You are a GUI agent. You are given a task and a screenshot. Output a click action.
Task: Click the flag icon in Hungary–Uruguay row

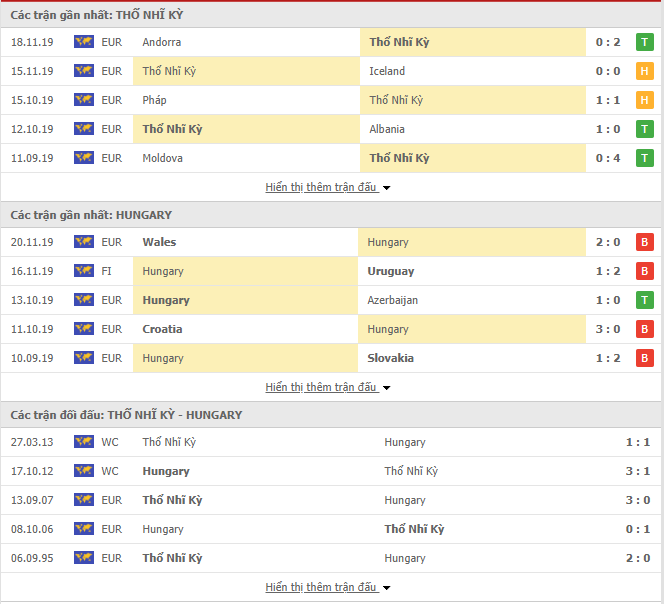click(x=84, y=271)
